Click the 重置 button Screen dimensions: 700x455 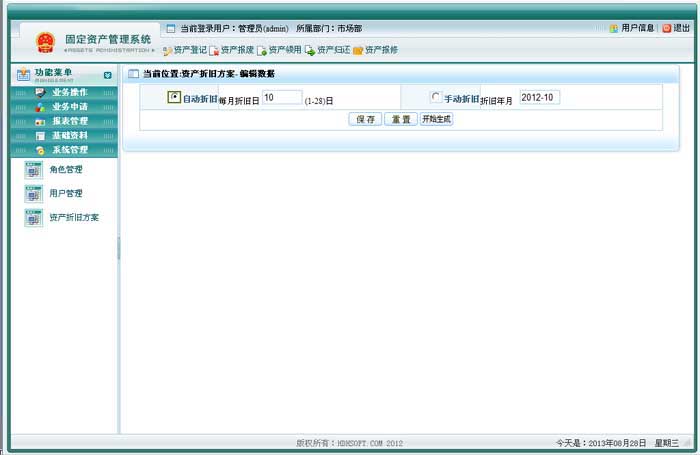pyautogui.click(x=400, y=119)
